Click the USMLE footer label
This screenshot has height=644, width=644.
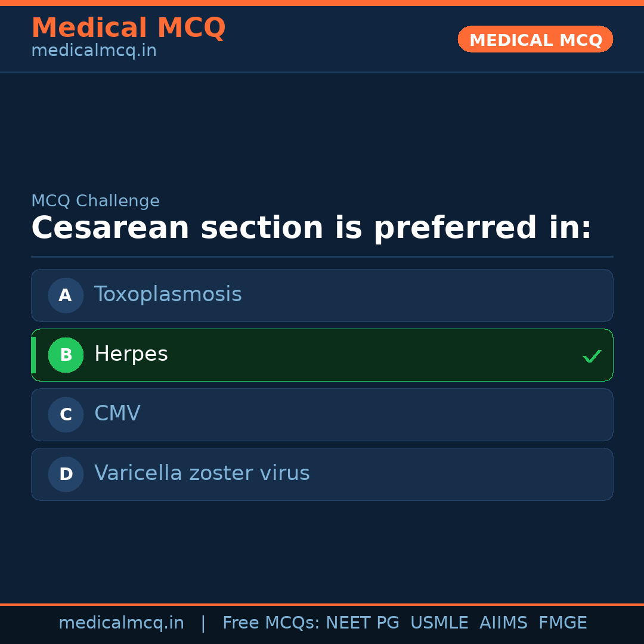tap(439, 623)
